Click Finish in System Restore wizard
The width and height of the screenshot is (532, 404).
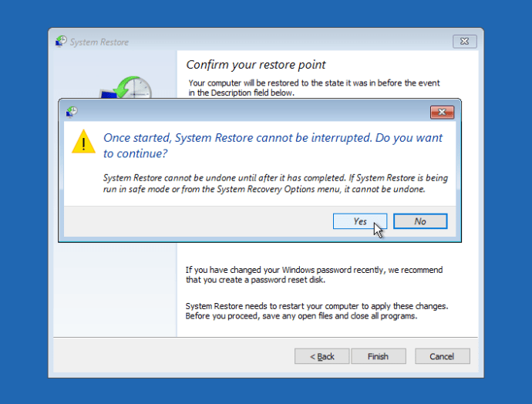click(x=379, y=356)
